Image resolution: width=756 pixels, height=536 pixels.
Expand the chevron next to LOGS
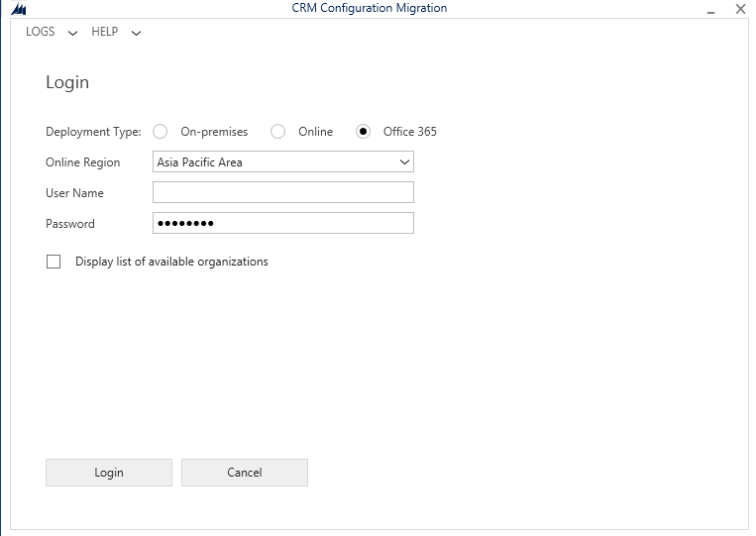[72, 33]
